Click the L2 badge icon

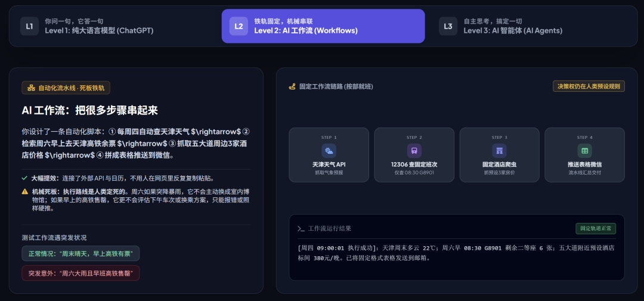pyautogui.click(x=239, y=26)
